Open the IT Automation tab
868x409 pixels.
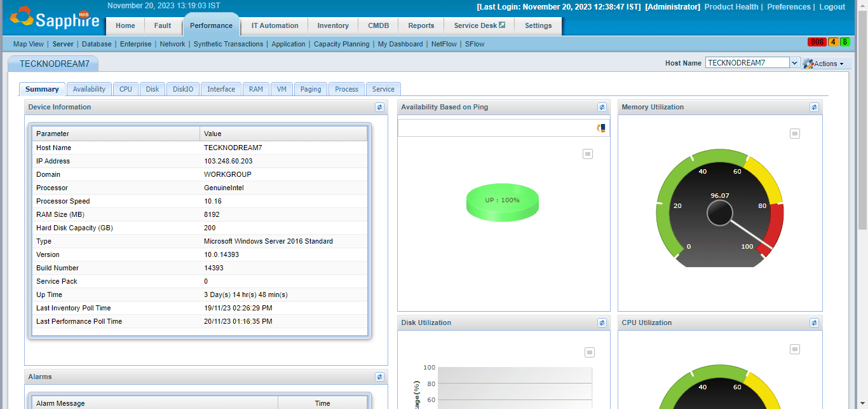(275, 26)
